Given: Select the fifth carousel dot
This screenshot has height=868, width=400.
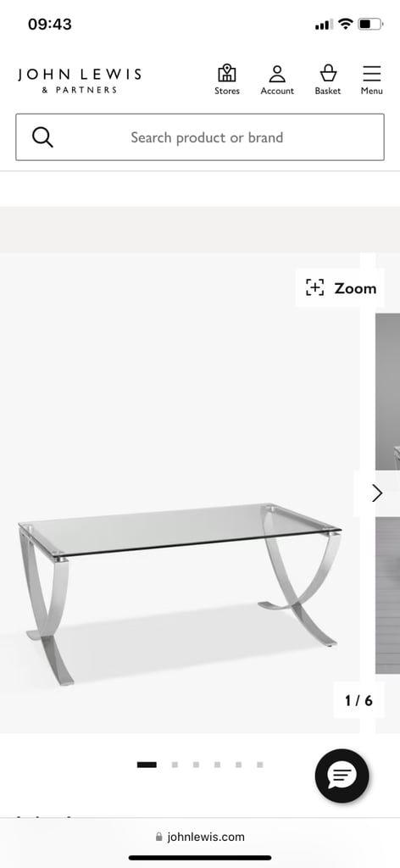Looking at the screenshot, I should coord(238,765).
